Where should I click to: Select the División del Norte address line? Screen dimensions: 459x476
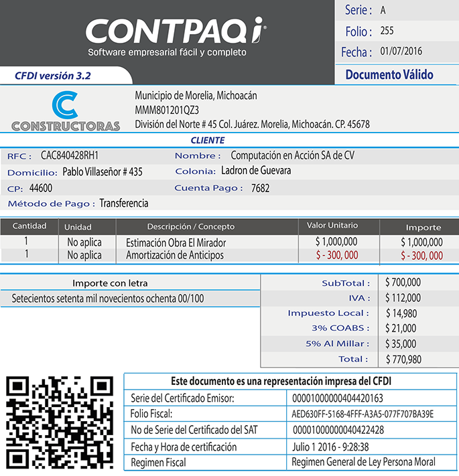[x=252, y=124]
